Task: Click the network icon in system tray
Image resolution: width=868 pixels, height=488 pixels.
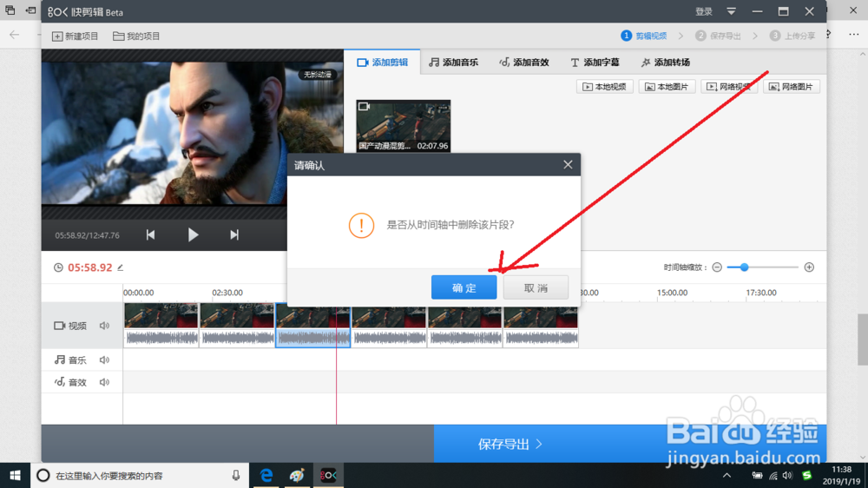Action: tap(773, 475)
